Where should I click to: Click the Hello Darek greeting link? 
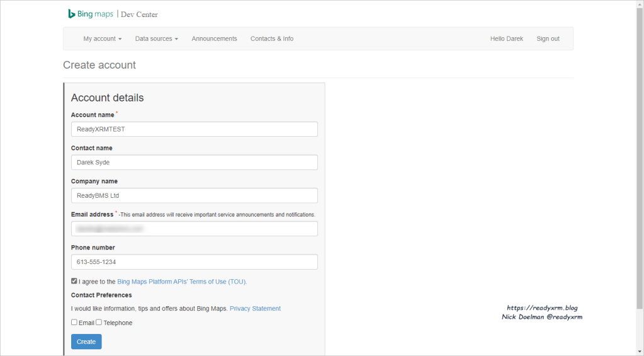coord(506,38)
